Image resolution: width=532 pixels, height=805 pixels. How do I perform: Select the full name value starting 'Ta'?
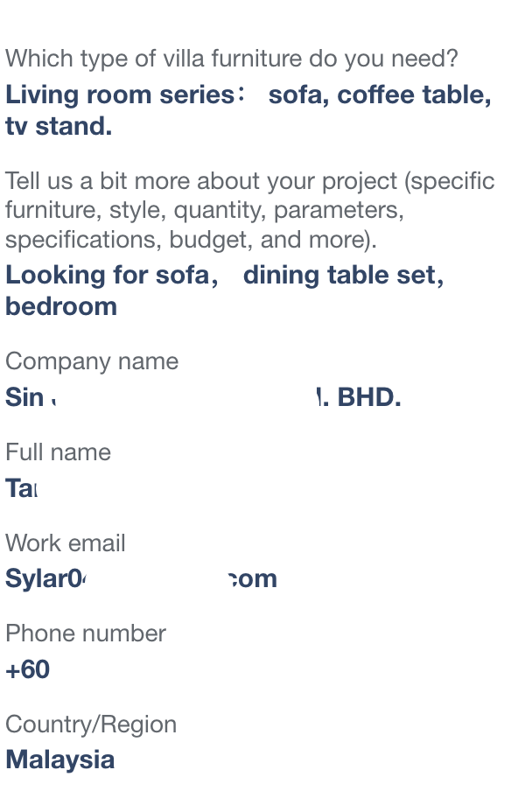point(21,488)
